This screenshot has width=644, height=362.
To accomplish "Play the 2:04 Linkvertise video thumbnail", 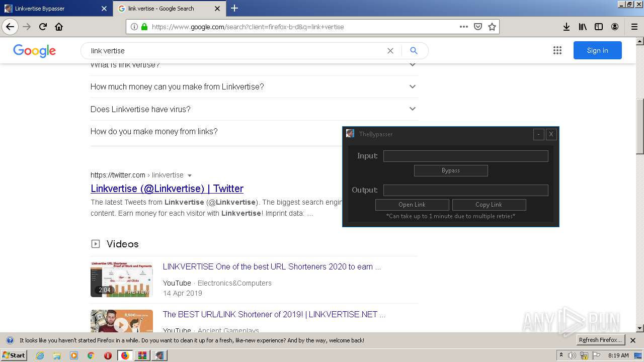I will 122,279.
